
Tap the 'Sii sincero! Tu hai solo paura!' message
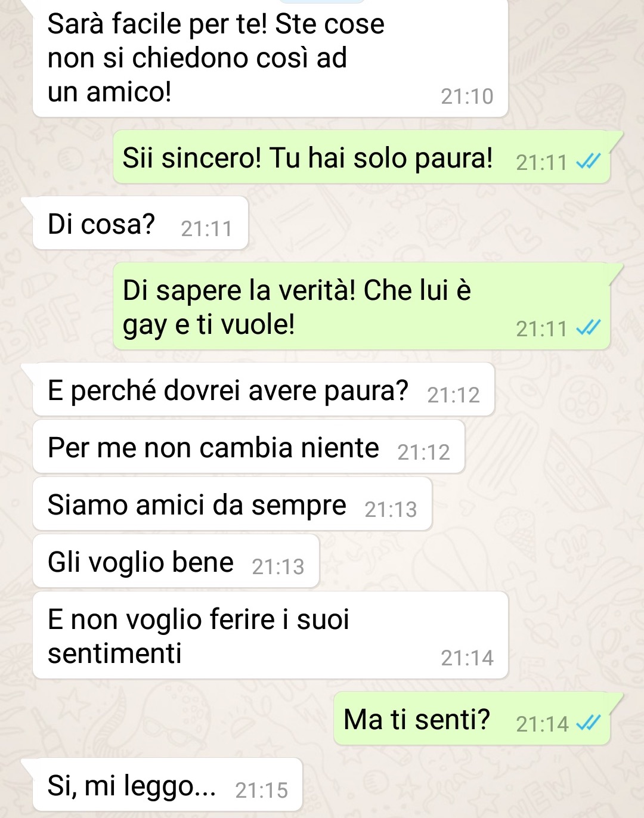pyautogui.click(x=361, y=157)
